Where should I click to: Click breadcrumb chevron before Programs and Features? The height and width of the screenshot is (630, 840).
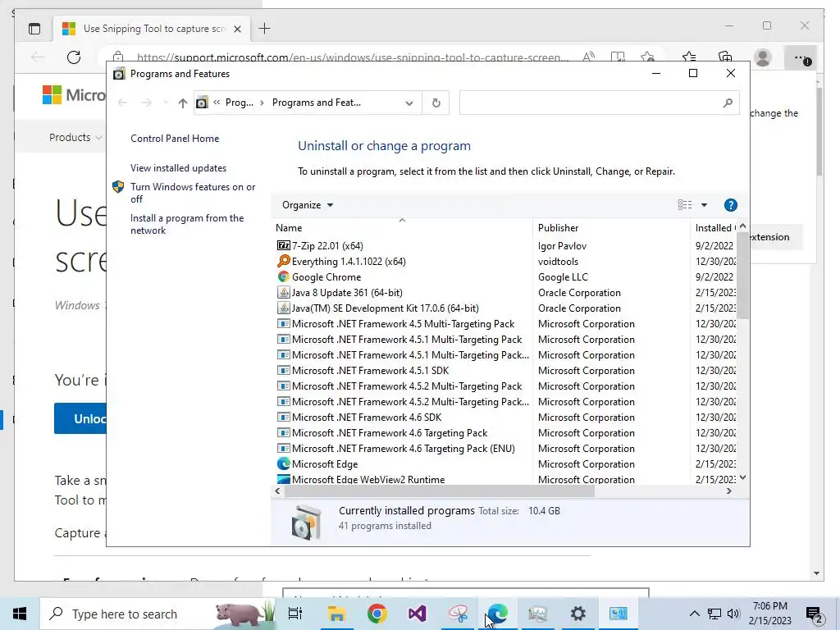click(x=262, y=103)
